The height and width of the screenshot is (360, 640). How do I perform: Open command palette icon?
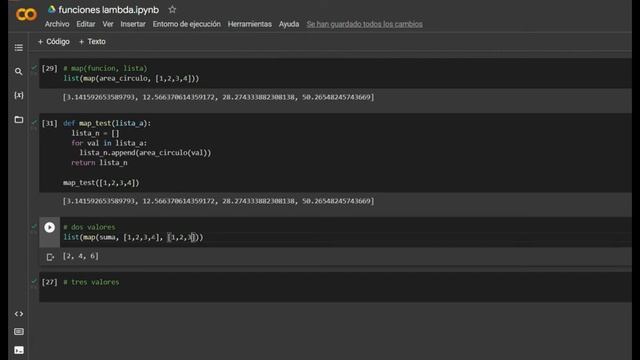click(x=19, y=331)
